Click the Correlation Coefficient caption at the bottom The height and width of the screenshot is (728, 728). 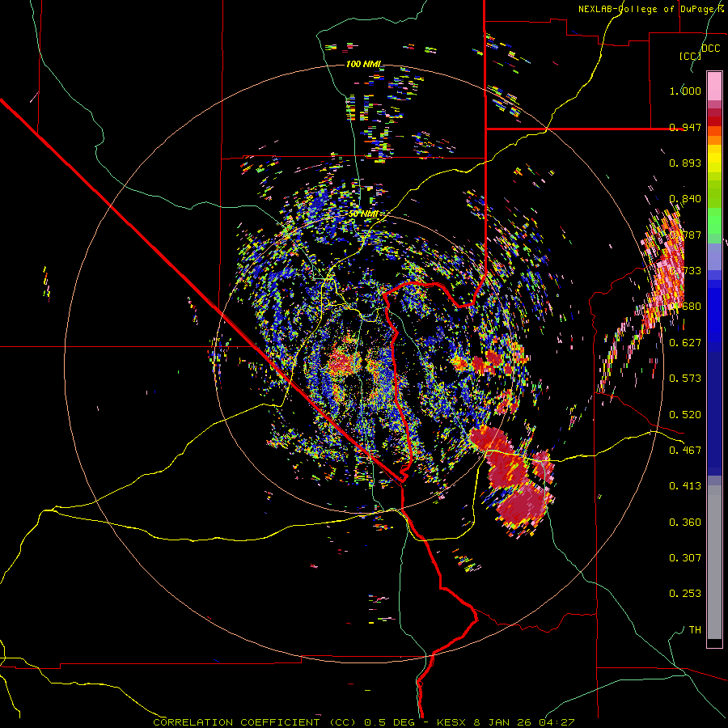(363, 722)
